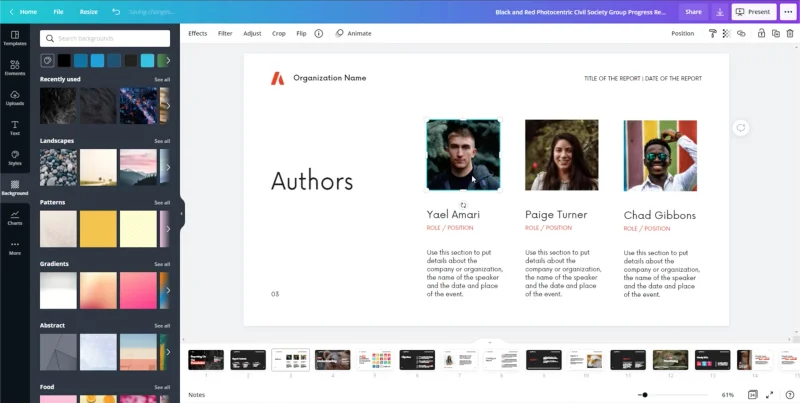The width and height of the screenshot is (800, 403).
Task: Toggle the lock icon in toolbar
Action: 761,33
